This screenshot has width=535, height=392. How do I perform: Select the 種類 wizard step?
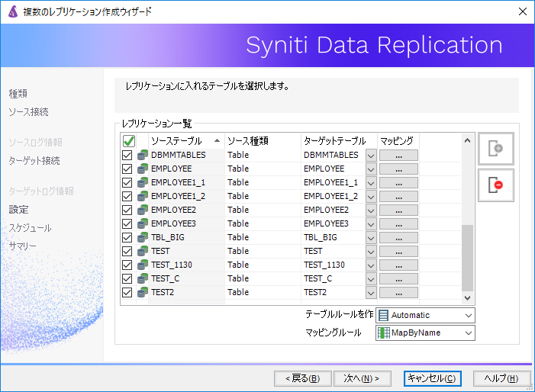coord(18,93)
